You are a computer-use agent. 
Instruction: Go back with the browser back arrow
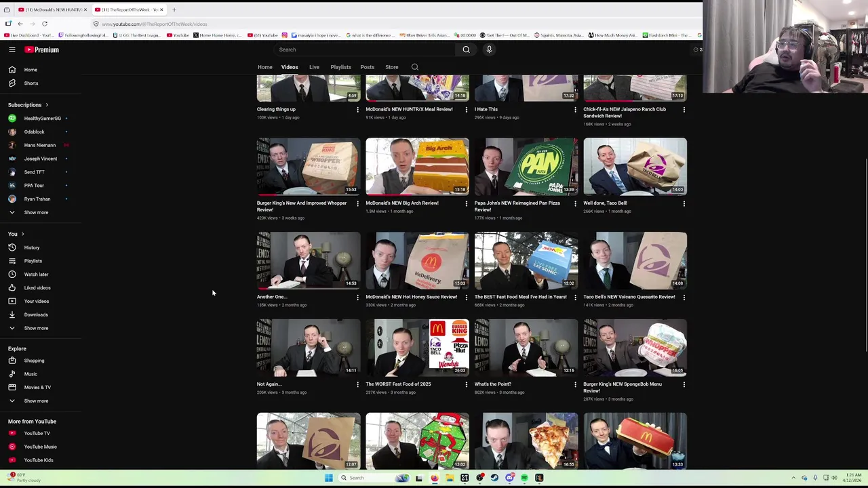coord(20,24)
